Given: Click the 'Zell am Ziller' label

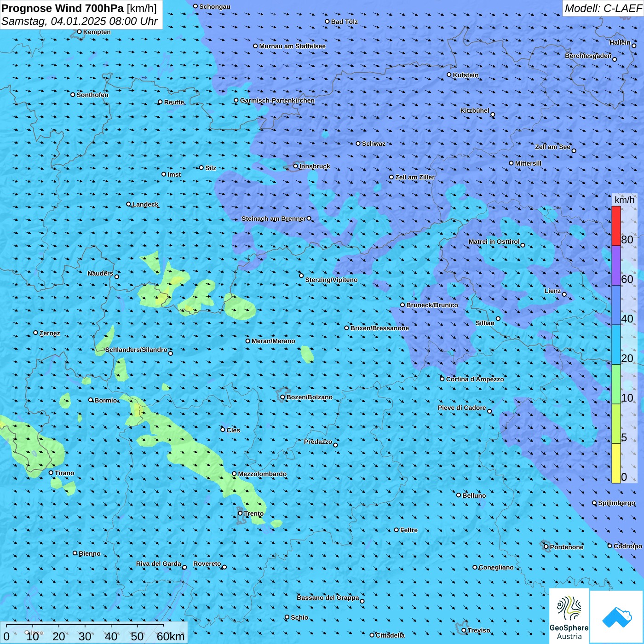Looking at the screenshot, I should click(x=414, y=177).
